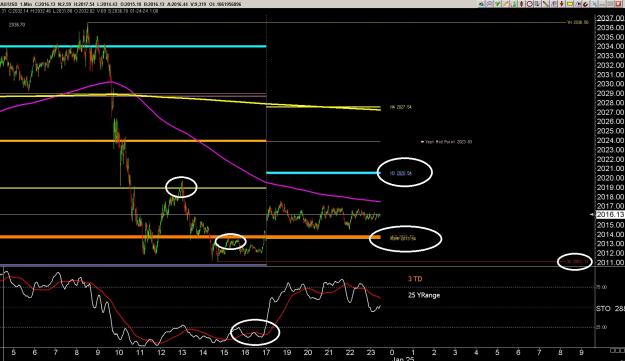Click the 2011.00 price axis label
Screen dimensions: 625x361
[610, 263]
